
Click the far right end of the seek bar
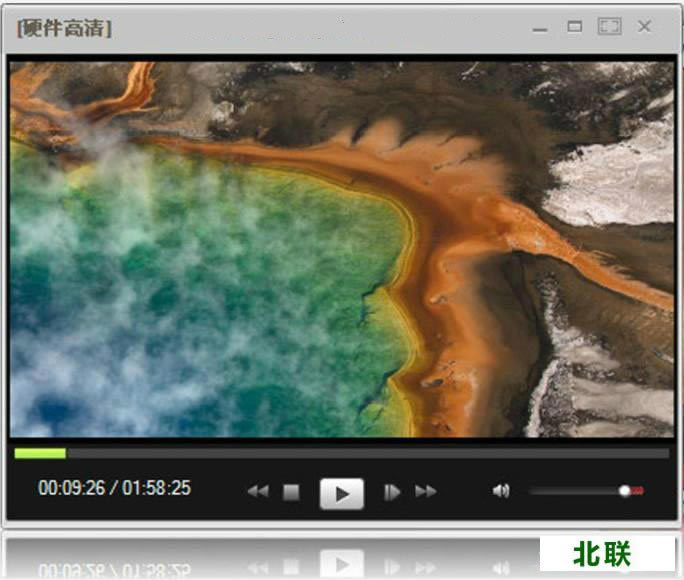click(665, 453)
